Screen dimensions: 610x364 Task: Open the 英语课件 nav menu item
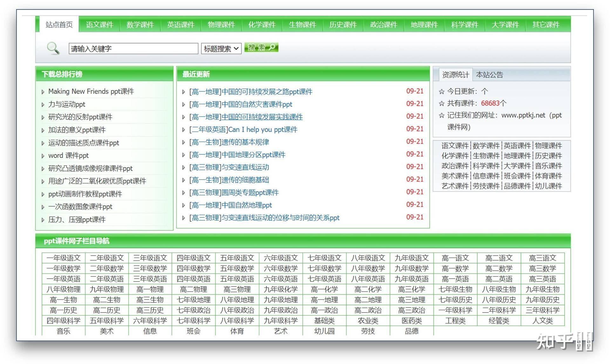tap(181, 25)
